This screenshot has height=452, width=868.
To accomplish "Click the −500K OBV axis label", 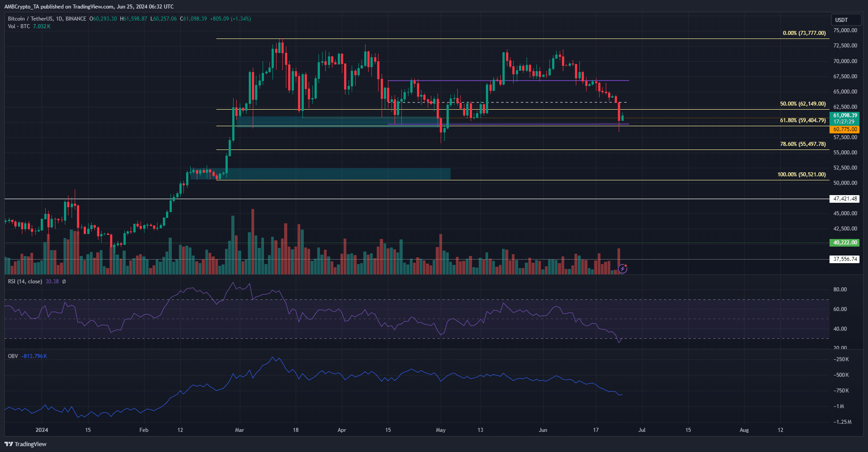I will click(x=841, y=375).
